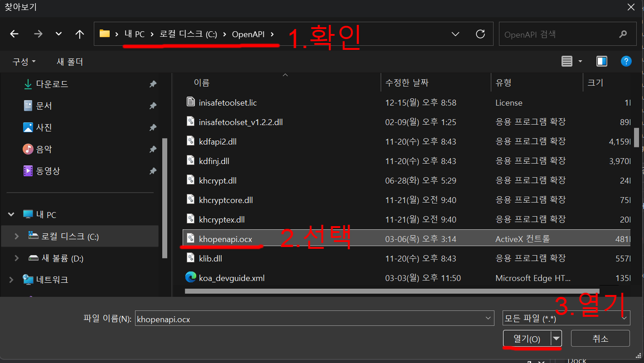Open the help with the question mark icon
Viewport: 644px width, 363px height.
[626, 61]
